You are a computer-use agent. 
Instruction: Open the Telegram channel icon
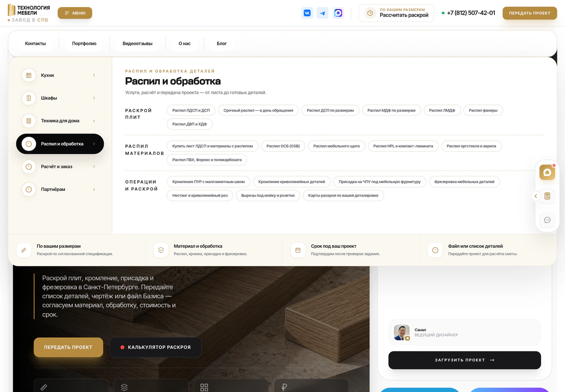(323, 13)
